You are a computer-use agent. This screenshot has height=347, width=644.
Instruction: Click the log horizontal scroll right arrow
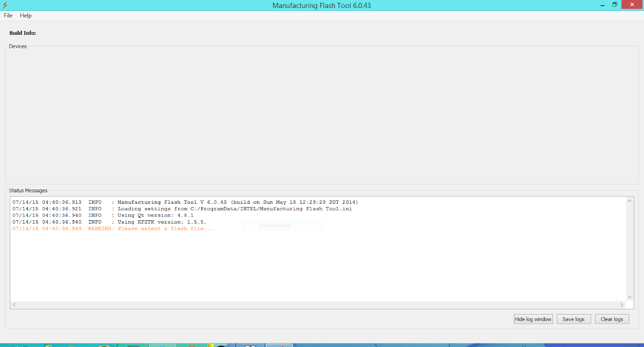pyautogui.click(x=622, y=305)
